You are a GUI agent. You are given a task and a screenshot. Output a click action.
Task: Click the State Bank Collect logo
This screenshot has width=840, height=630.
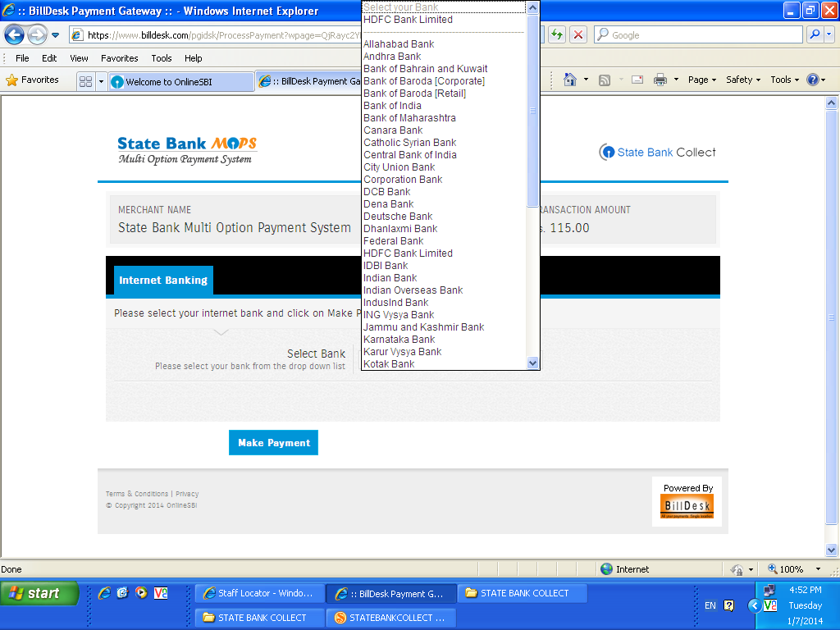click(x=657, y=152)
